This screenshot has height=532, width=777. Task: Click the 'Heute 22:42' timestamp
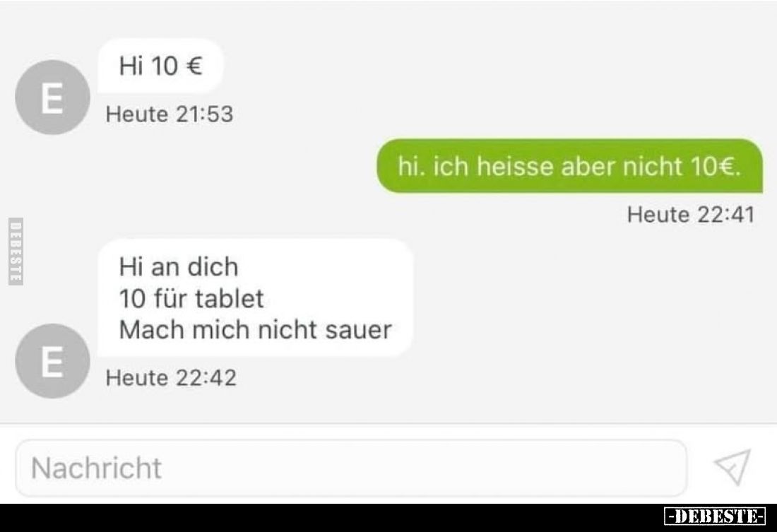click(x=171, y=378)
